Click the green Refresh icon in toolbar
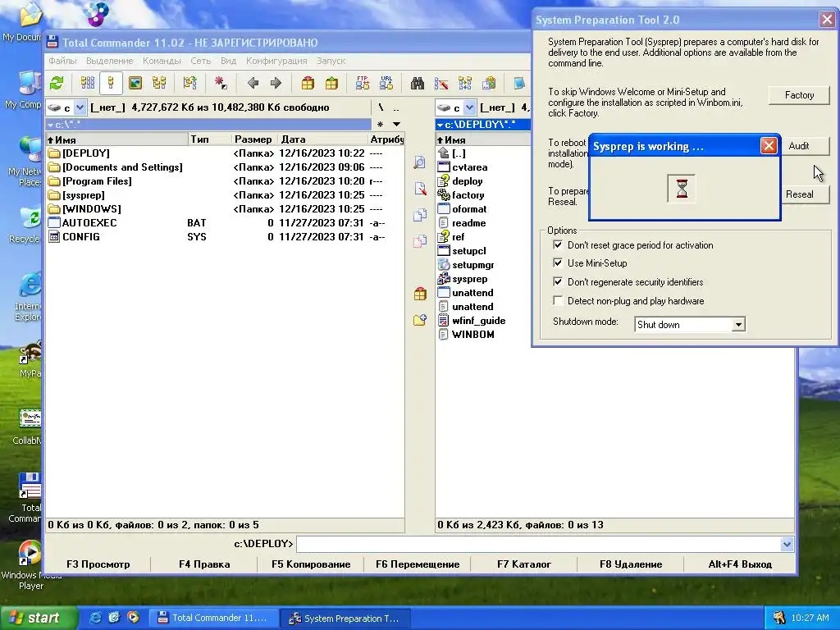 click(57, 83)
